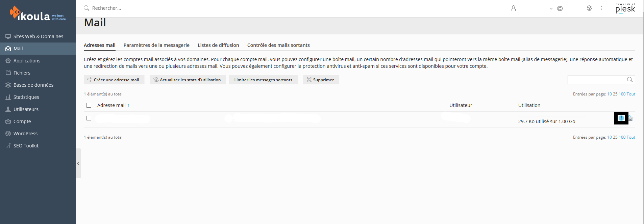Show 25 entries per page, top pager

[615, 94]
